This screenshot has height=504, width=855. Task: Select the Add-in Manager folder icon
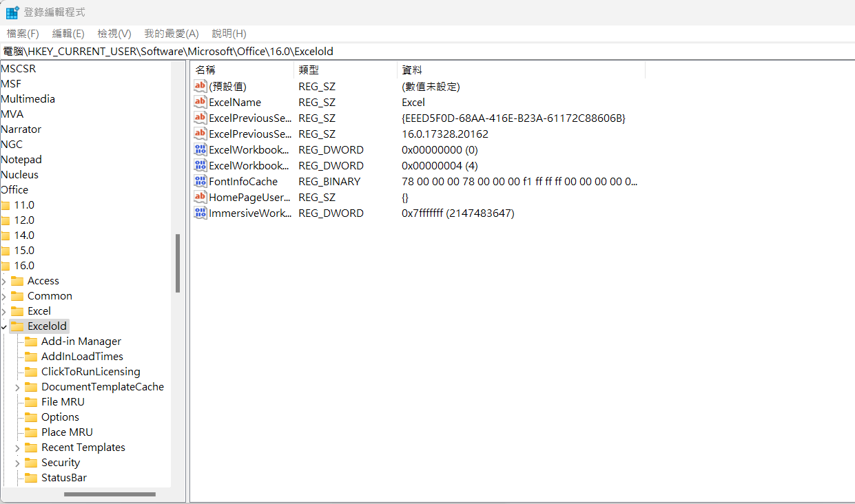point(31,342)
